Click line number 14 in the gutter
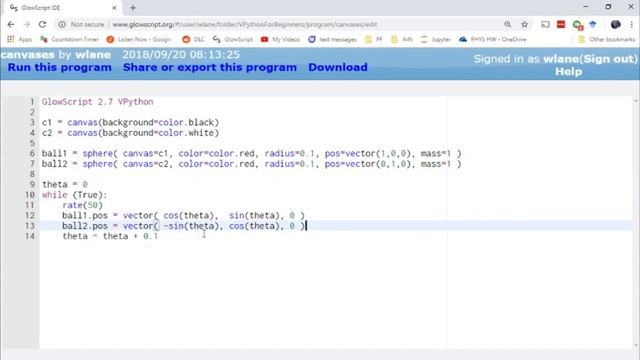Image resolution: width=640 pixels, height=360 pixels. pyautogui.click(x=30, y=236)
